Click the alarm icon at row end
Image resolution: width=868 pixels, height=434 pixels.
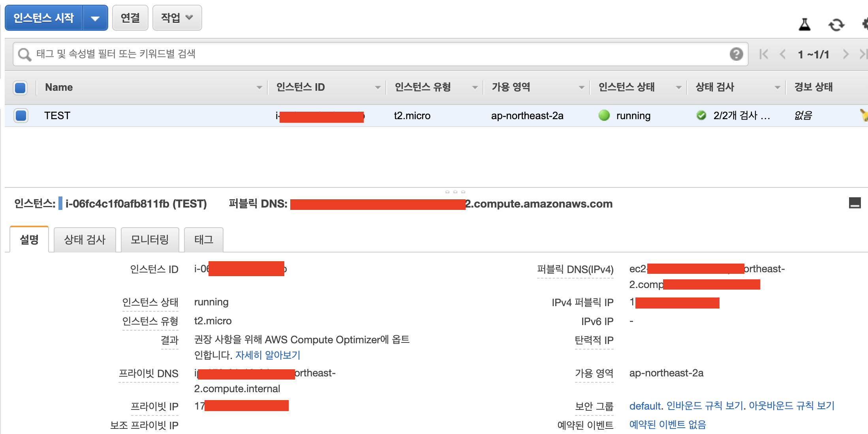point(864,115)
